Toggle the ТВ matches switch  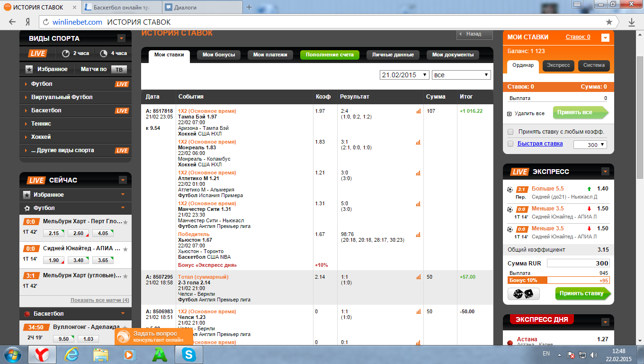click(119, 69)
